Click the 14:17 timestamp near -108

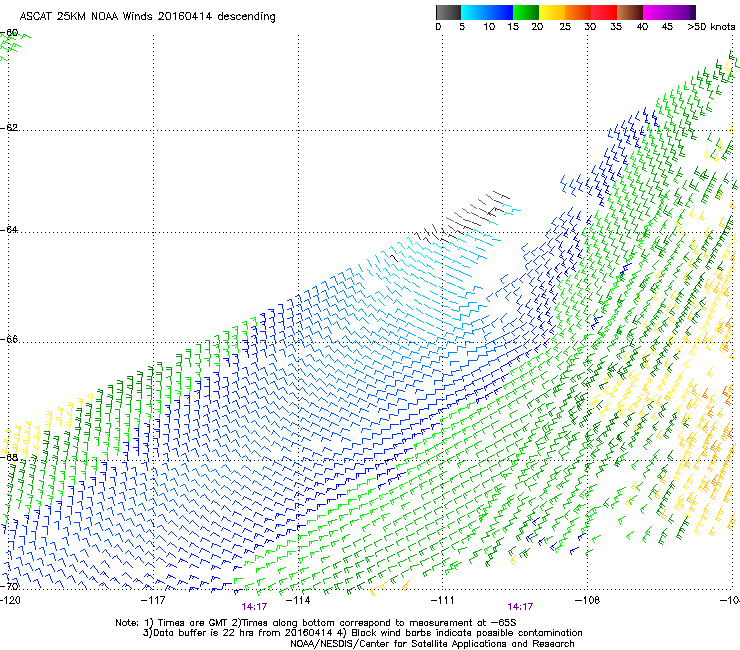click(520, 607)
